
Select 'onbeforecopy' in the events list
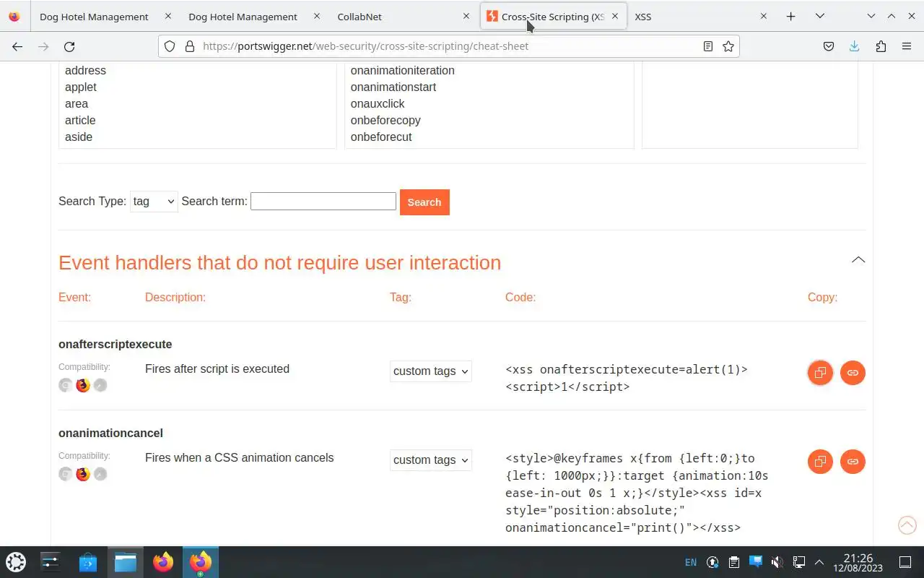pyautogui.click(x=385, y=121)
